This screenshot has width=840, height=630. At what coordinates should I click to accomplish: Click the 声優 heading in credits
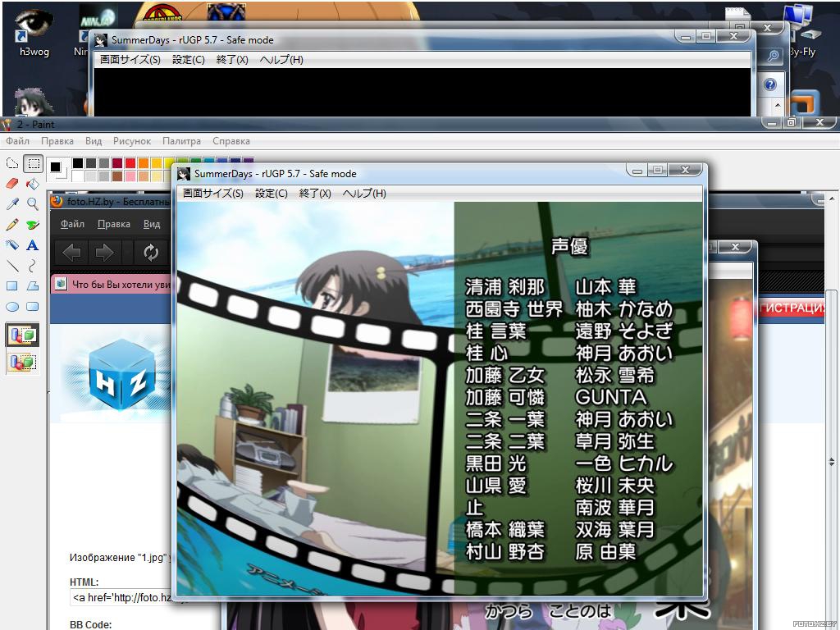[x=570, y=246]
